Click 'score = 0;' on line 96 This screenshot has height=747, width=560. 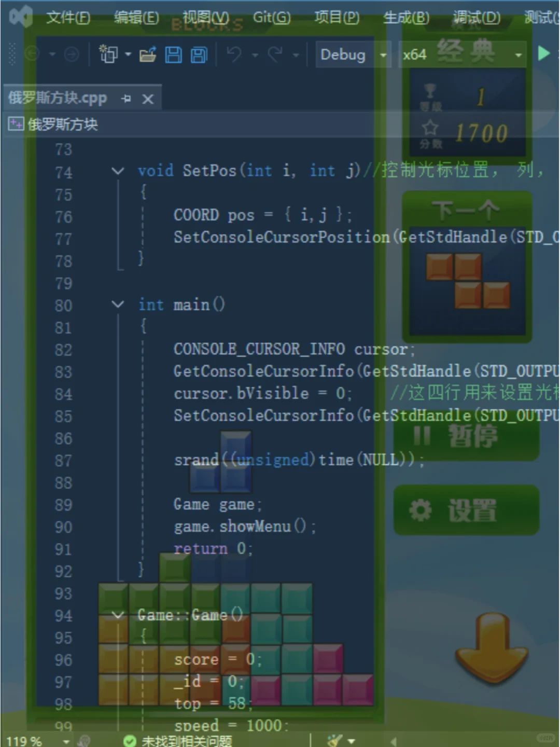[218, 659]
